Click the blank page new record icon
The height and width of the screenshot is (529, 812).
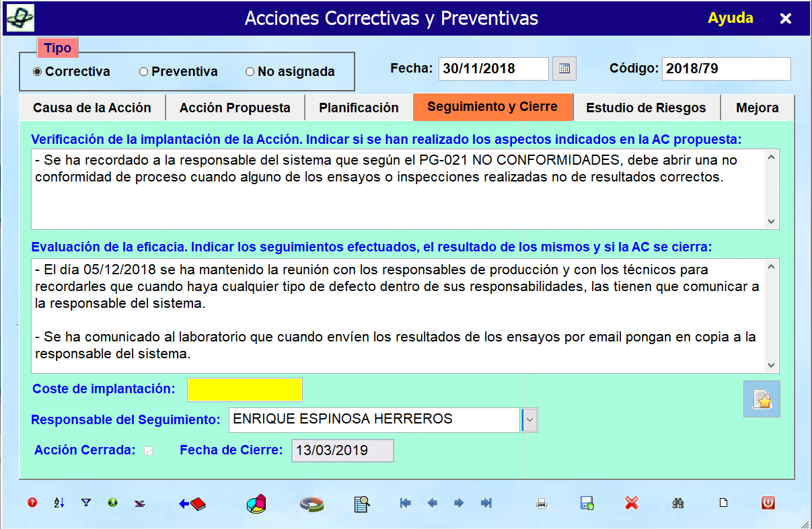pos(724,503)
